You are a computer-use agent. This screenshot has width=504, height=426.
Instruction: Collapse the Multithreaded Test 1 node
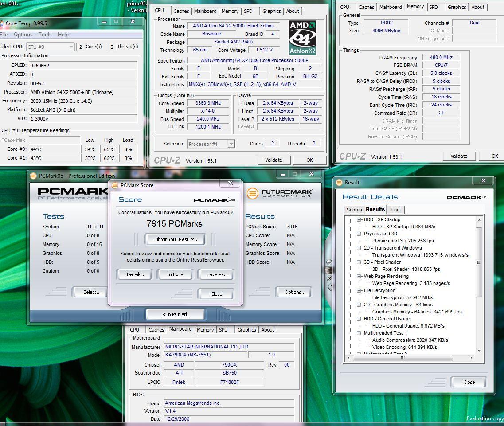[x=359, y=333]
